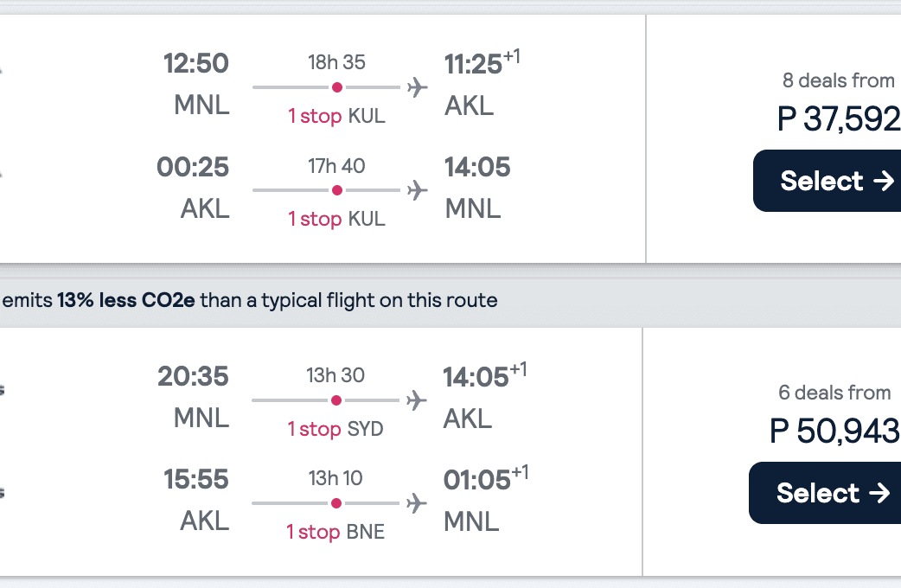Click the 15:55 AKL departure time
The image size is (901, 588).
click(196, 480)
